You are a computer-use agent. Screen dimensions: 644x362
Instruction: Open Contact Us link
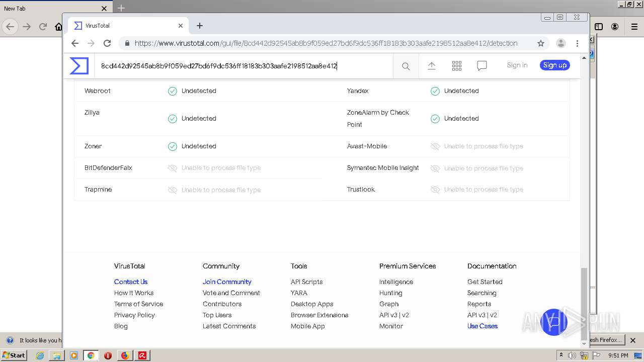tap(131, 282)
